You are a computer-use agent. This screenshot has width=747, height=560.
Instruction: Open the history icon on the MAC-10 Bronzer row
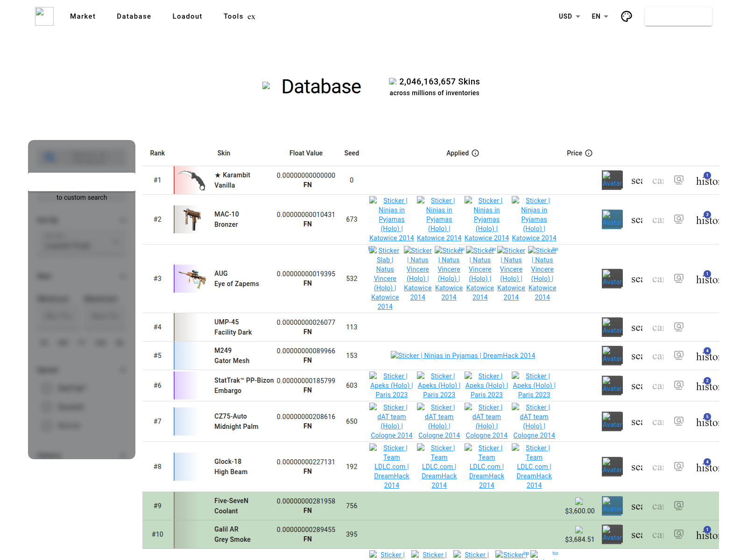[x=707, y=220]
